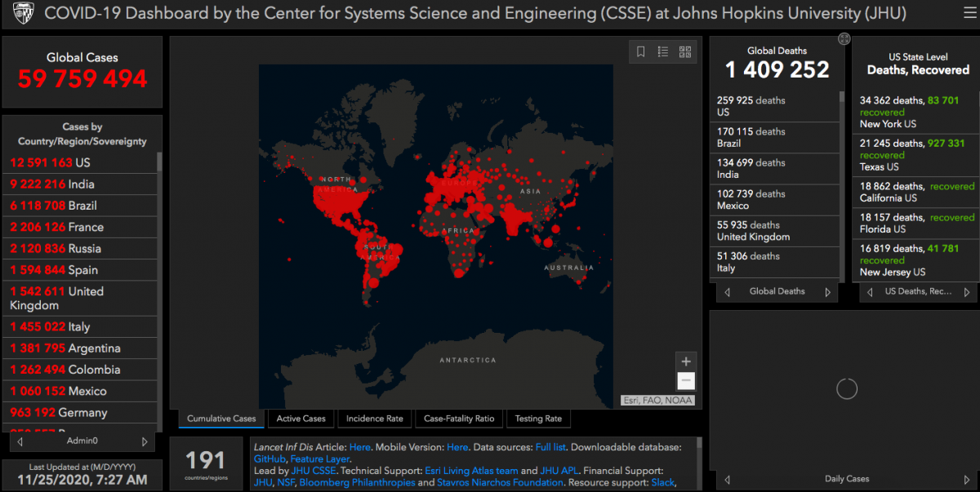Open the NSF financial support link
980x492 pixels.
[x=285, y=482]
